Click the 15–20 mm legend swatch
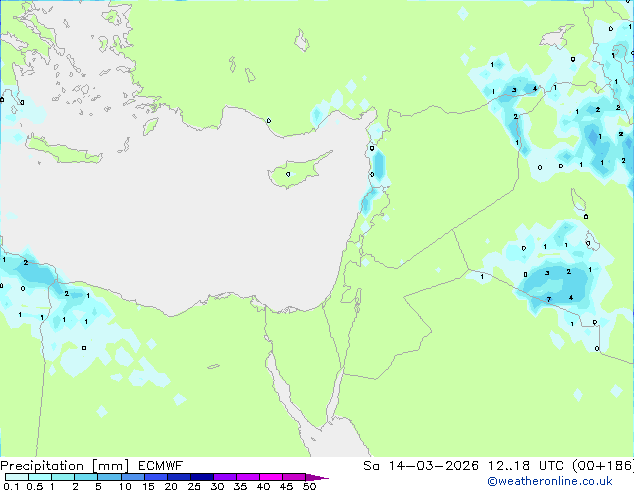Viewport: 634px width, 490px height. coord(155,477)
